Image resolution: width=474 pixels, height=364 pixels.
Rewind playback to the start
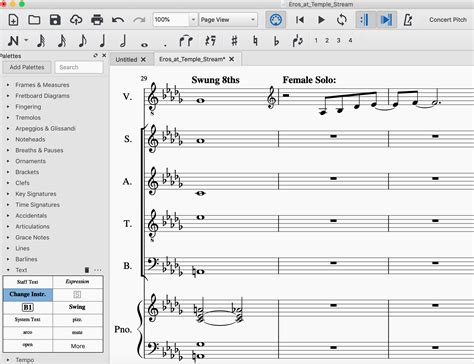[x=300, y=20]
